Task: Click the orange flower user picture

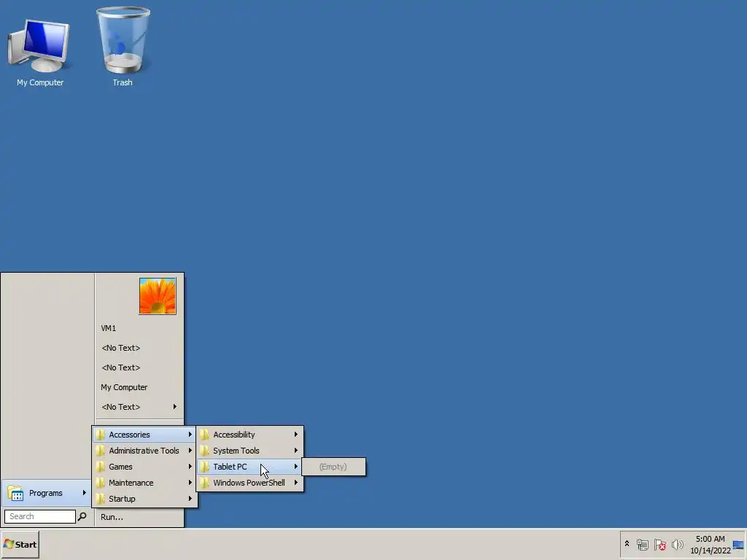Action: tap(158, 296)
